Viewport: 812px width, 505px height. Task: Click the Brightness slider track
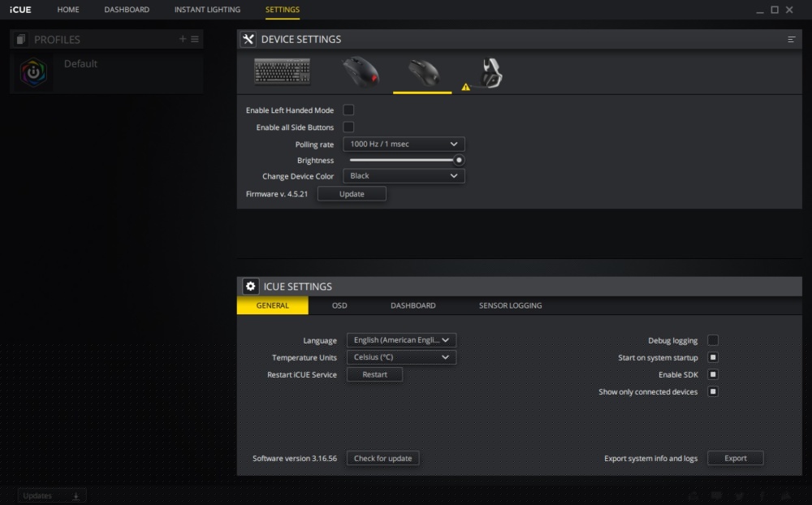click(x=404, y=160)
